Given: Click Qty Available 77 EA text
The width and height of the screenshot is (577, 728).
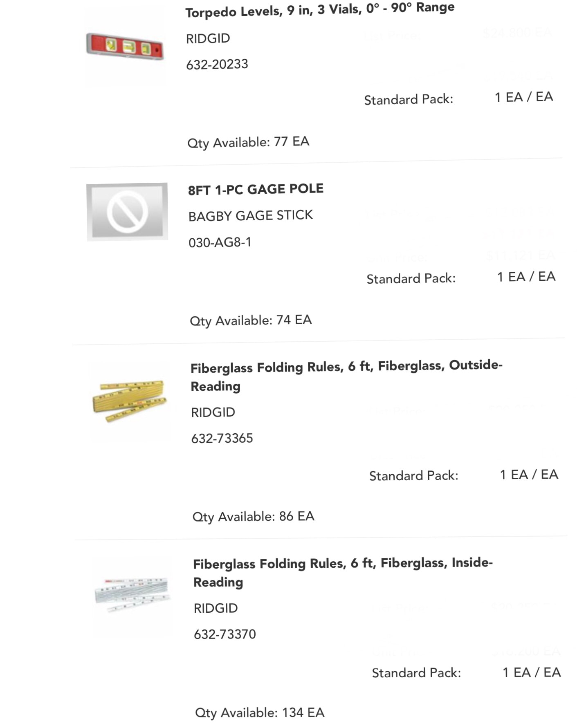Looking at the screenshot, I should [x=248, y=142].
